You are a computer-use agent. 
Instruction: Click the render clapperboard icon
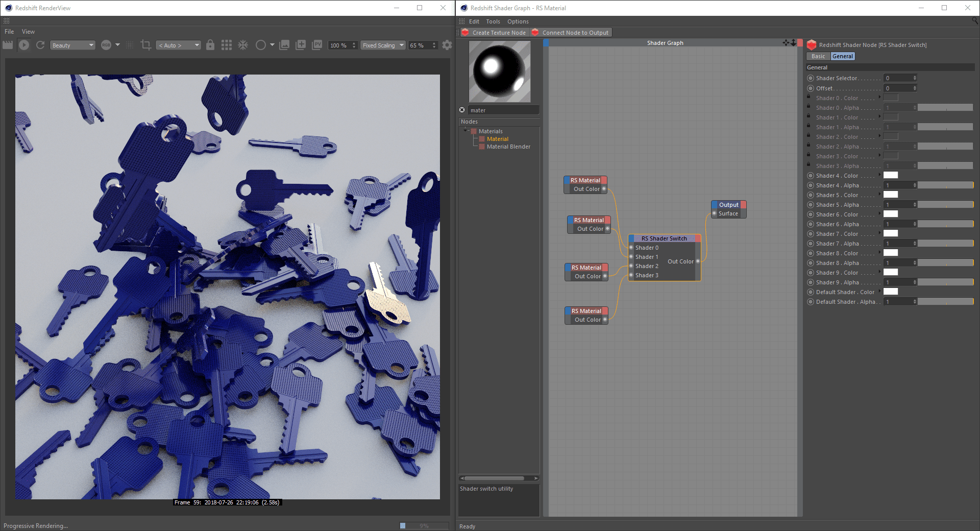(x=8, y=45)
